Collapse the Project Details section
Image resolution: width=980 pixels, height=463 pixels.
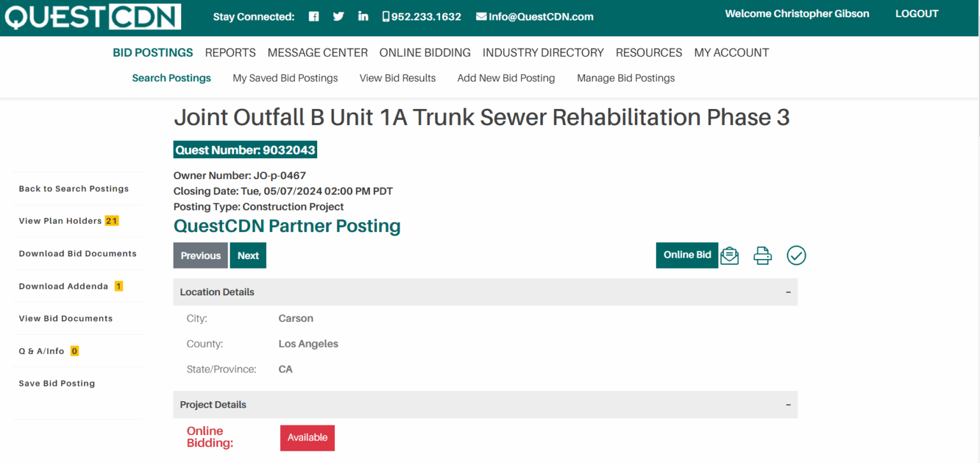(x=788, y=405)
